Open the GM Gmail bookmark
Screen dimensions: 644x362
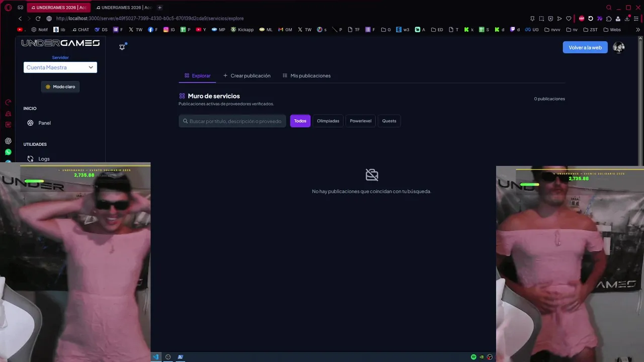point(285,30)
